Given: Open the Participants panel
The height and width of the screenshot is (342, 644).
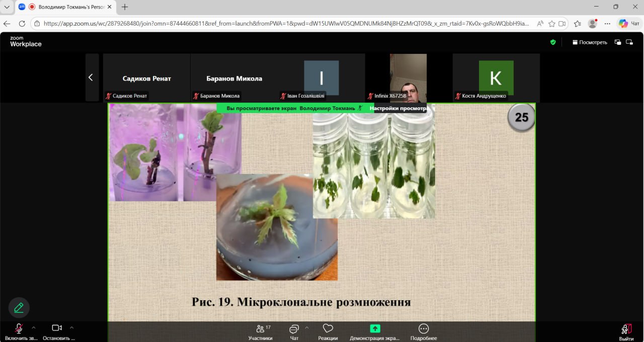Looking at the screenshot, I should (260, 332).
